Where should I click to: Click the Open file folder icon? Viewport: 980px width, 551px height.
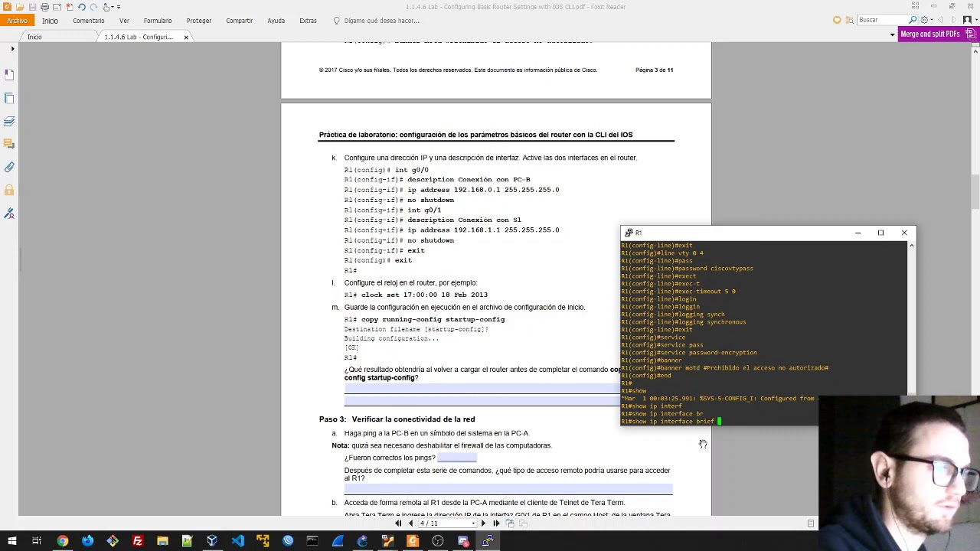(x=20, y=7)
